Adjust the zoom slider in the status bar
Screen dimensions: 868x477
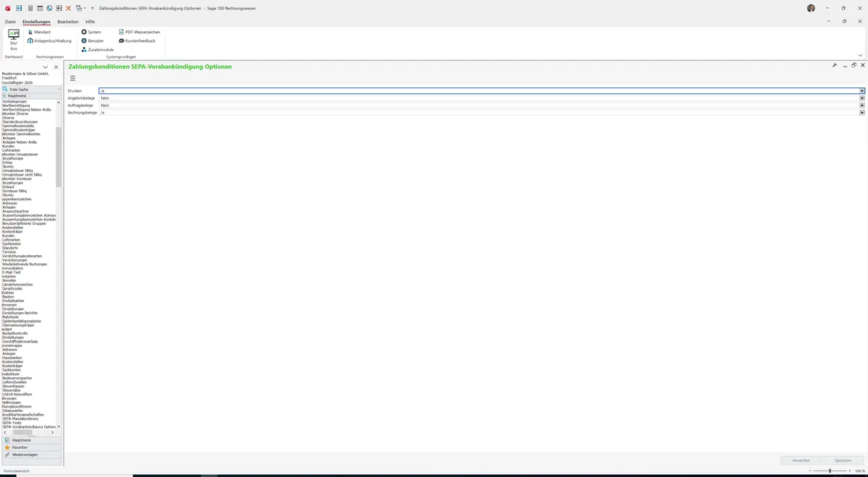coord(830,471)
